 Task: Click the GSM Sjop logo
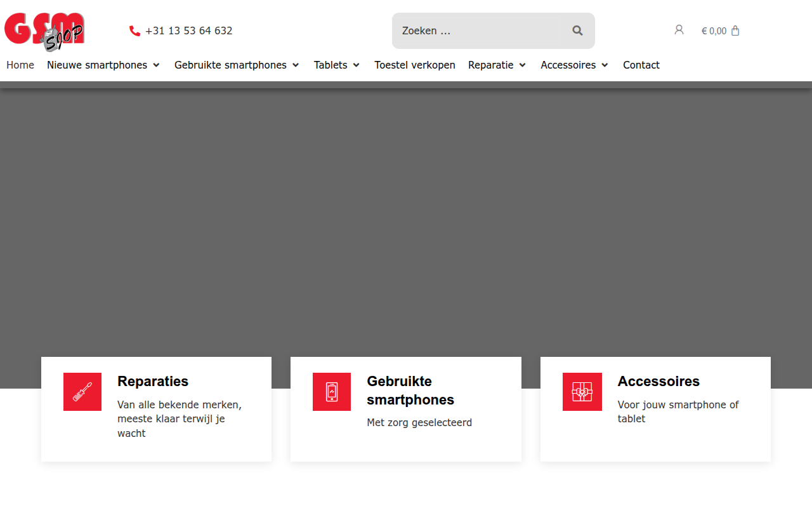[44, 31]
